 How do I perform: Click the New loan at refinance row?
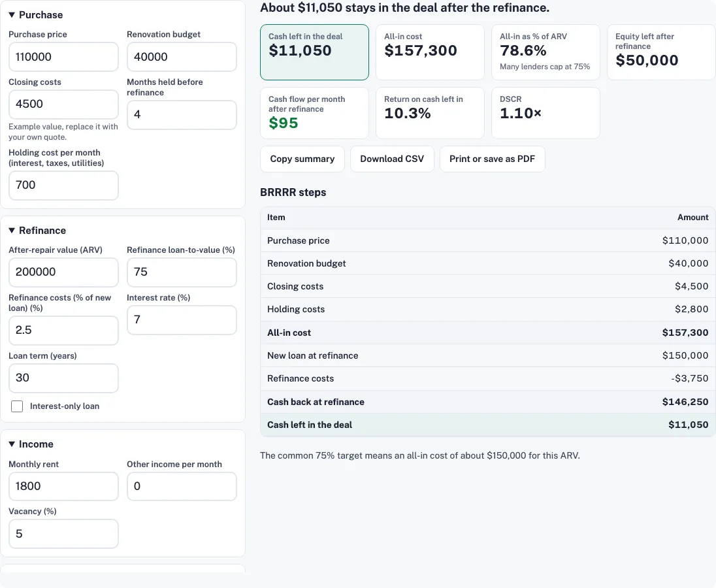(x=488, y=355)
